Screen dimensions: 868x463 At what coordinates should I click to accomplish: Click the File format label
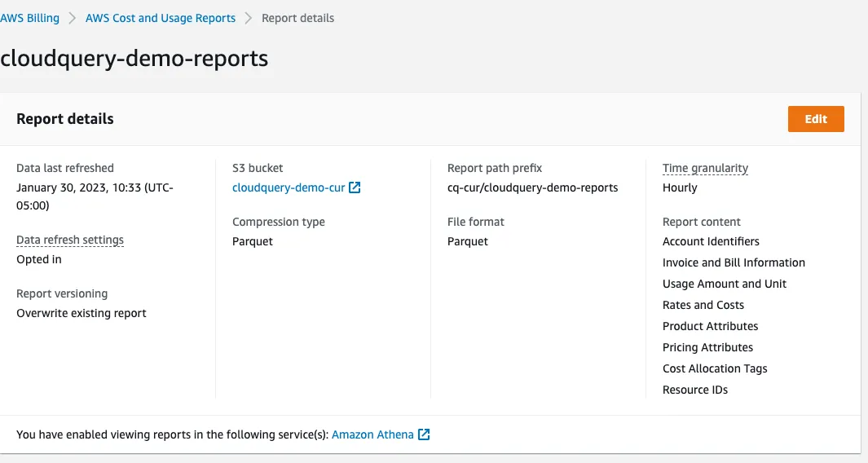[x=475, y=222]
